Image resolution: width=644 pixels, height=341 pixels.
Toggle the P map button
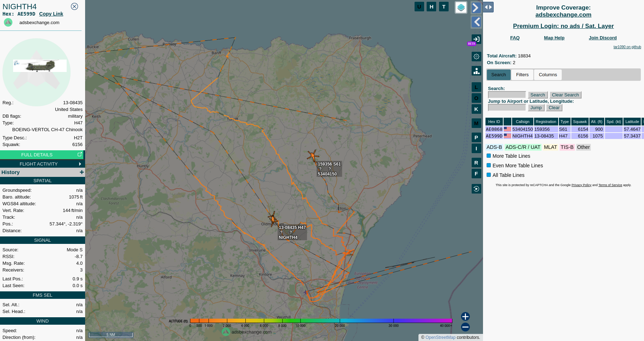476,138
